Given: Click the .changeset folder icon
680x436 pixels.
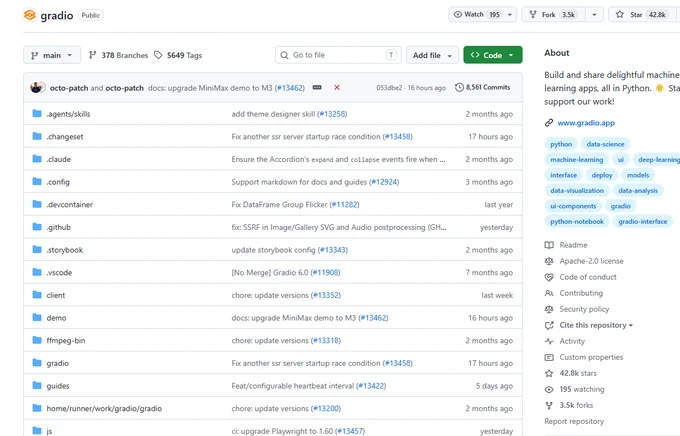Looking at the screenshot, I should pos(37,136).
